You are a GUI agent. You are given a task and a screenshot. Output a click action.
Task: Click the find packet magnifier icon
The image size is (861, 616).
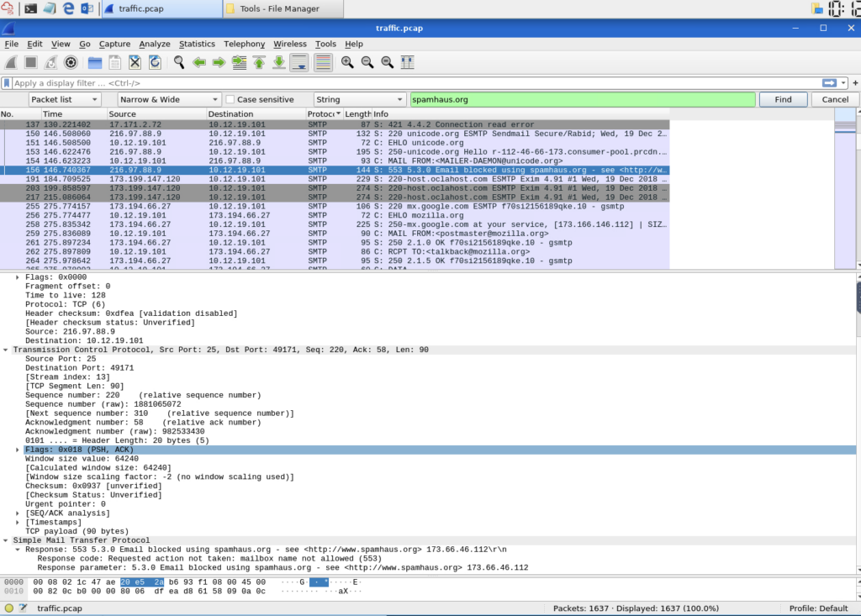pos(178,62)
